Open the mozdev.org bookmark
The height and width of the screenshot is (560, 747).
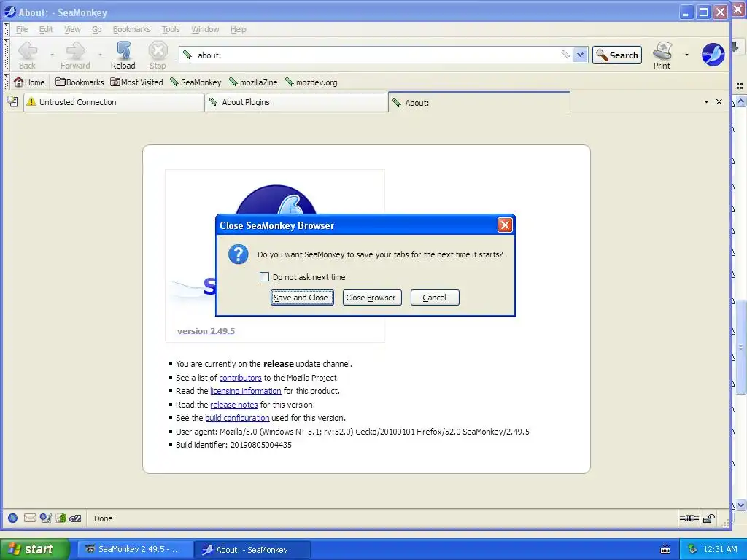[x=311, y=82]
